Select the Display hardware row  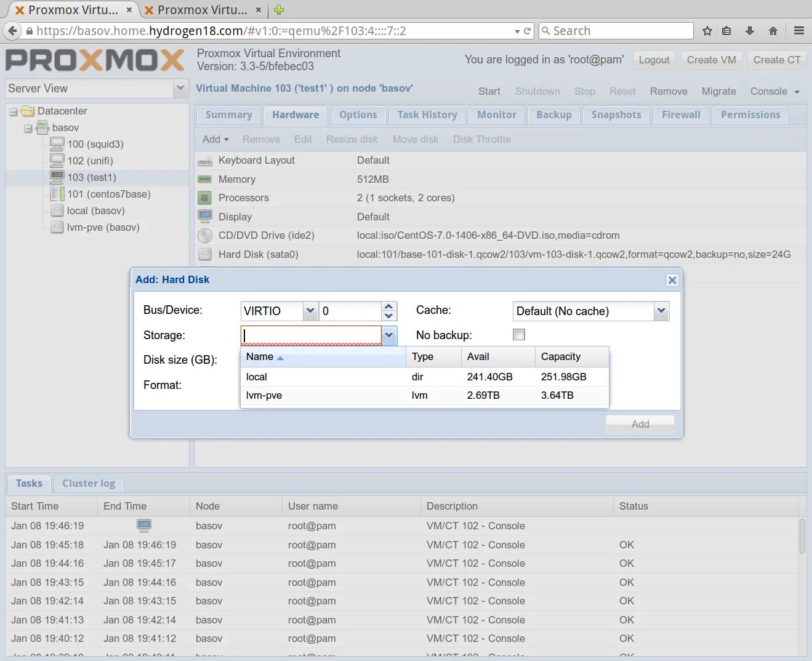click(x=500, y=217)
